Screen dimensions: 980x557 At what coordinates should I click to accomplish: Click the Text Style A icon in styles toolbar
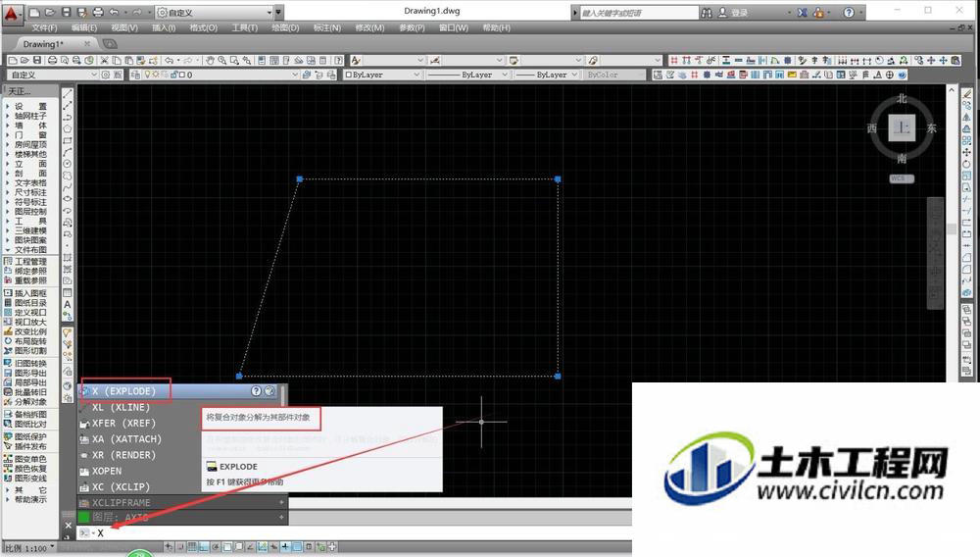356,60
